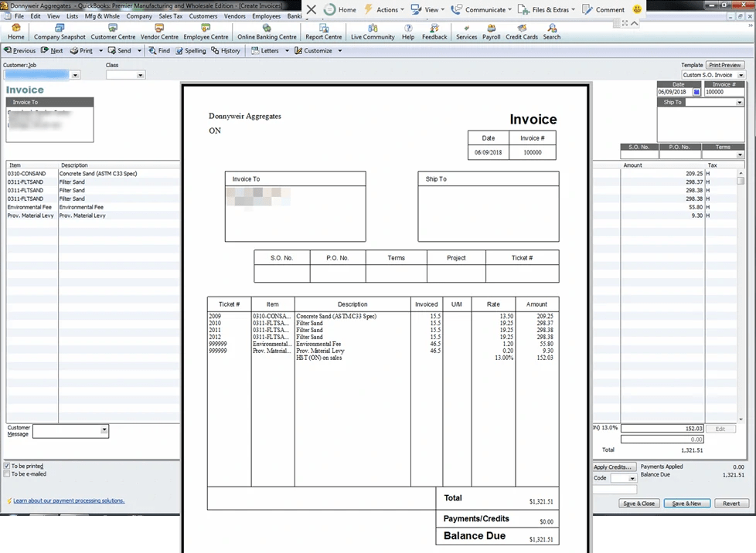Open the Vendor Centre
This screenshot has width=756, height=553.
[x=159, y=32]
